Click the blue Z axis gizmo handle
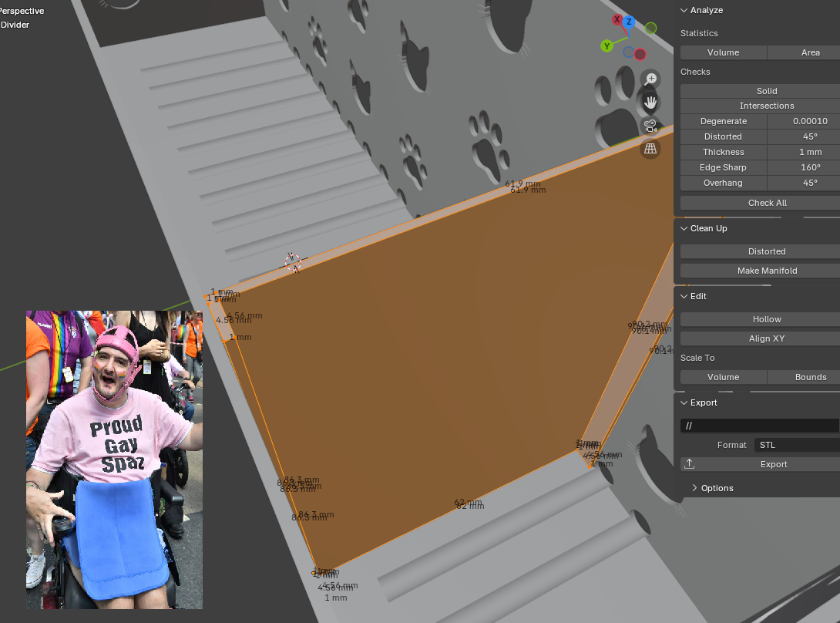 tap(629, 22)
